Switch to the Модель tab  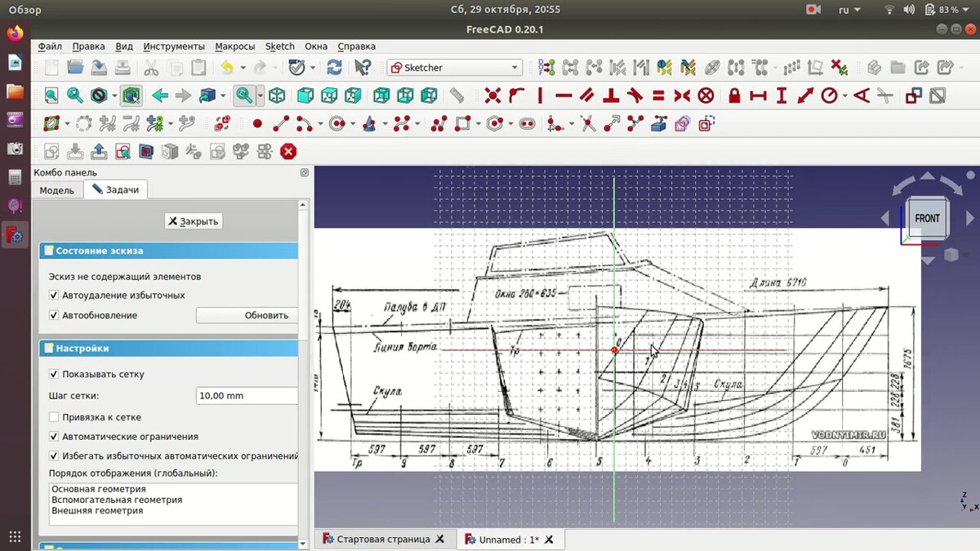tap(57, 190)
